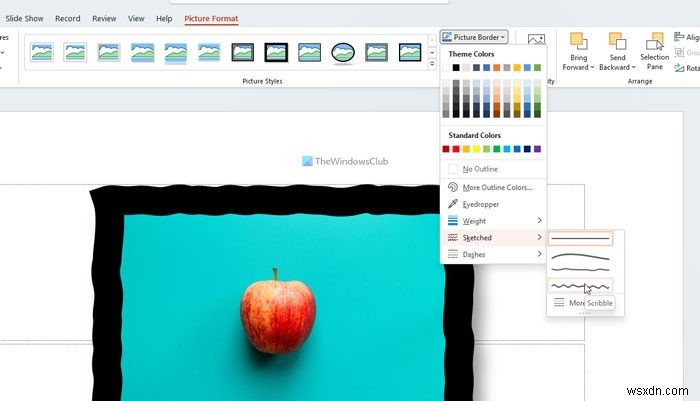Pick white theme color swatch
The height and width of the screenshot is (401, 700).
point(446,68)
